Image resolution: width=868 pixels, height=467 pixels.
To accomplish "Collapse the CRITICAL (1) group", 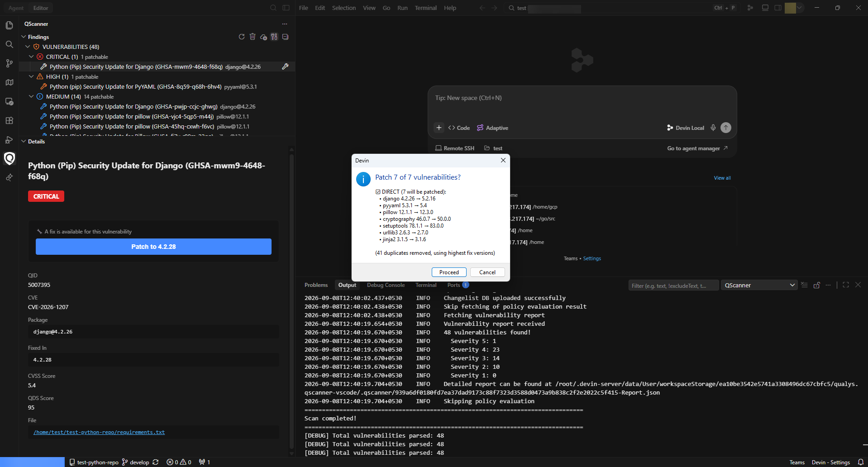I will pos(31,57).
